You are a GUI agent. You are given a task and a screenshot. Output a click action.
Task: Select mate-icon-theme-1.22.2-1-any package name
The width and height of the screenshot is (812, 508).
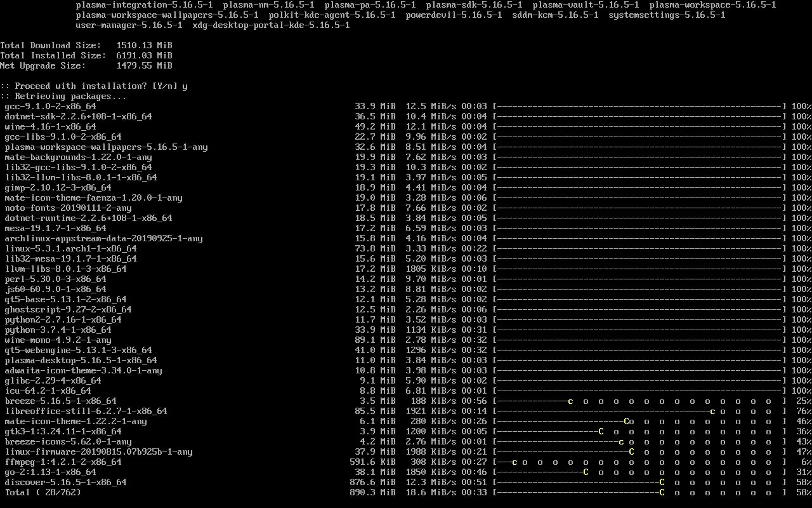pos(76,422)
